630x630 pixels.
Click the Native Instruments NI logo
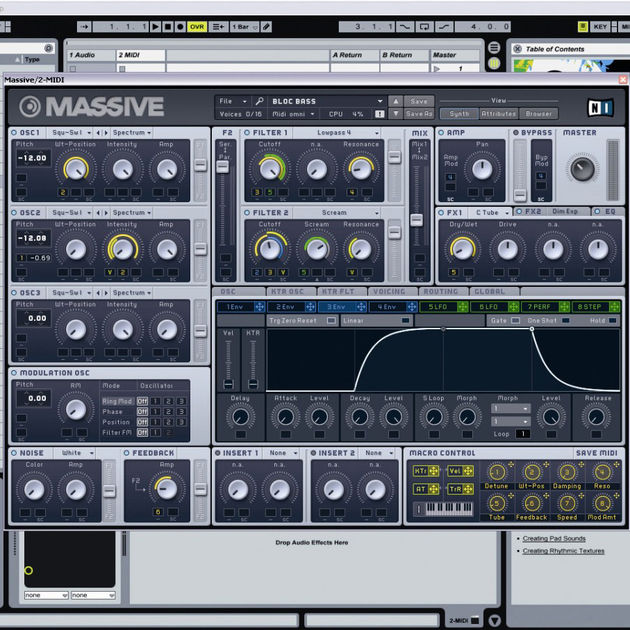601,107
